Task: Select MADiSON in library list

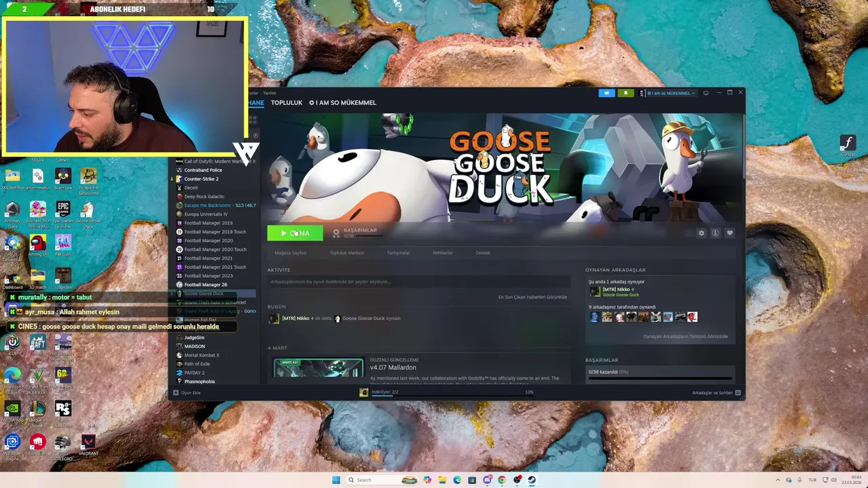Action: pos(194,346)
